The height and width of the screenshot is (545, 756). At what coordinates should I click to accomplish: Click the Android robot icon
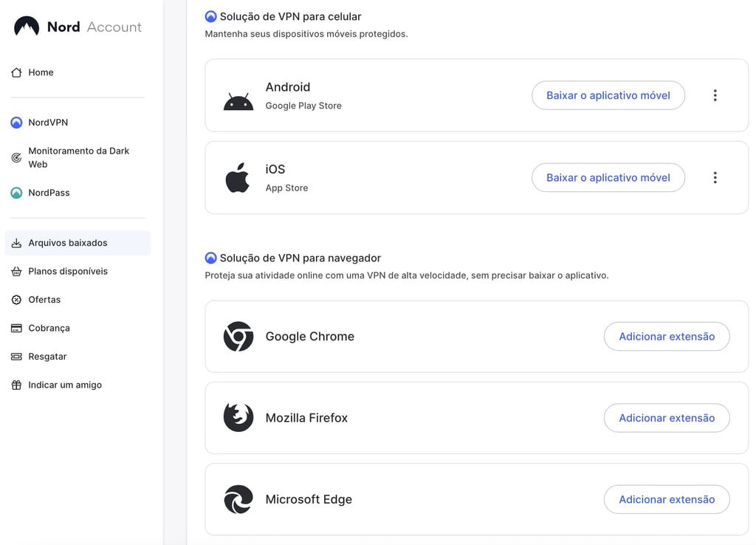pyautogui.click(x=238, y=101)
